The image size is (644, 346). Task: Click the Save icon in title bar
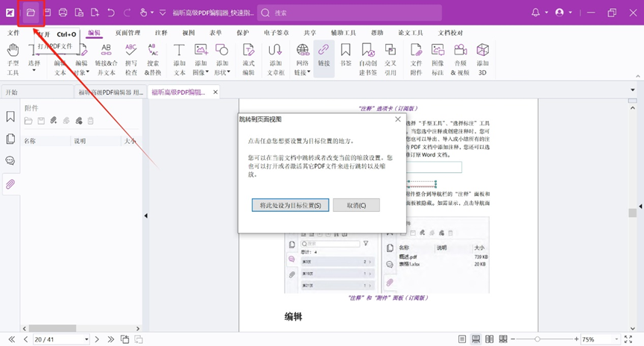click(47, 13)
